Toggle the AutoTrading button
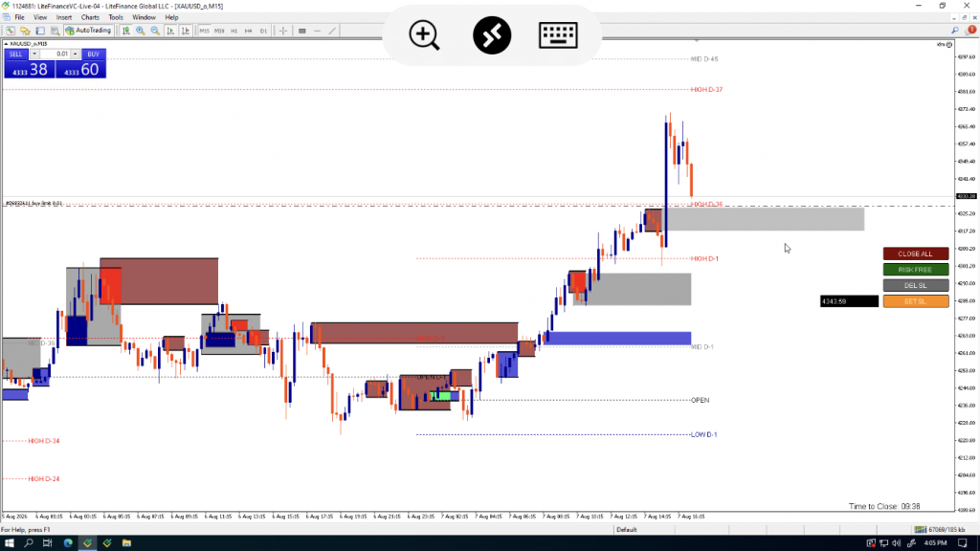The image size is (980, 551). [x=88, y=30]
